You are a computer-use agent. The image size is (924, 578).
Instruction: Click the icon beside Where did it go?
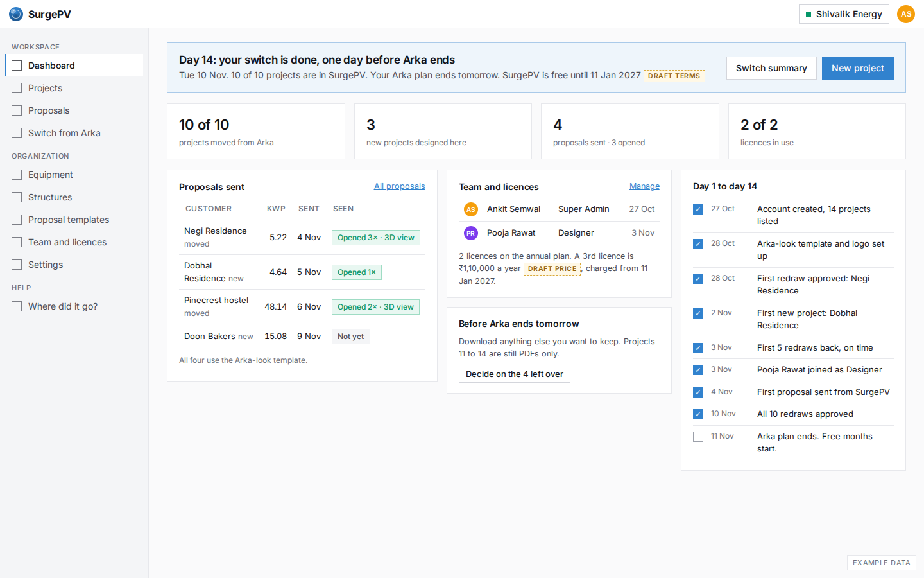click(17, 306)
